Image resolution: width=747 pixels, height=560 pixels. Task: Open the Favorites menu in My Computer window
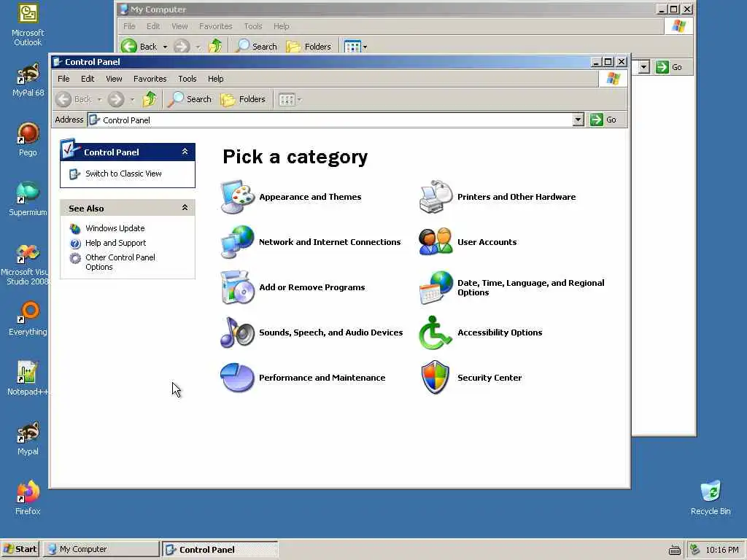tap(215, 26)
